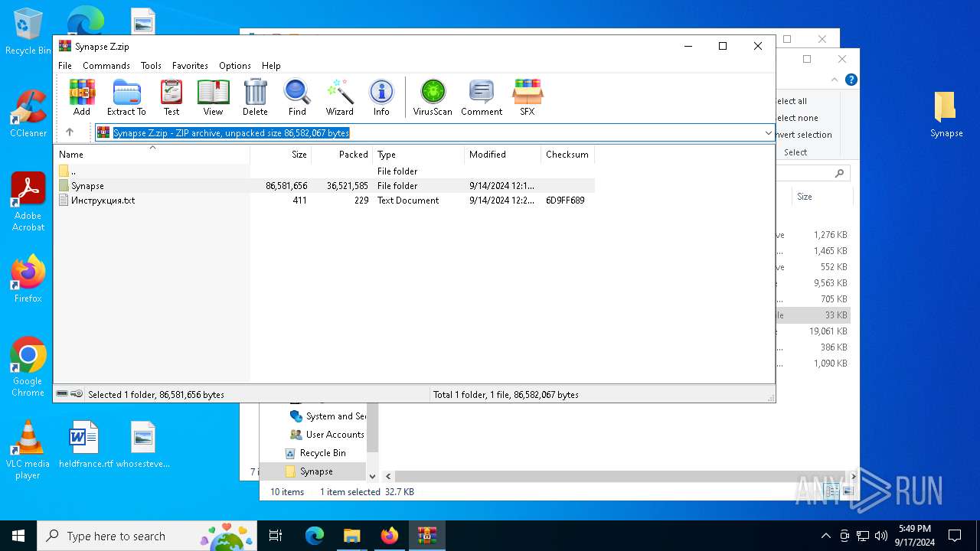This screenshot has height=551, width=980.
Task: Open the CCleaner desktop shortcut
Action: pos(28,113)
